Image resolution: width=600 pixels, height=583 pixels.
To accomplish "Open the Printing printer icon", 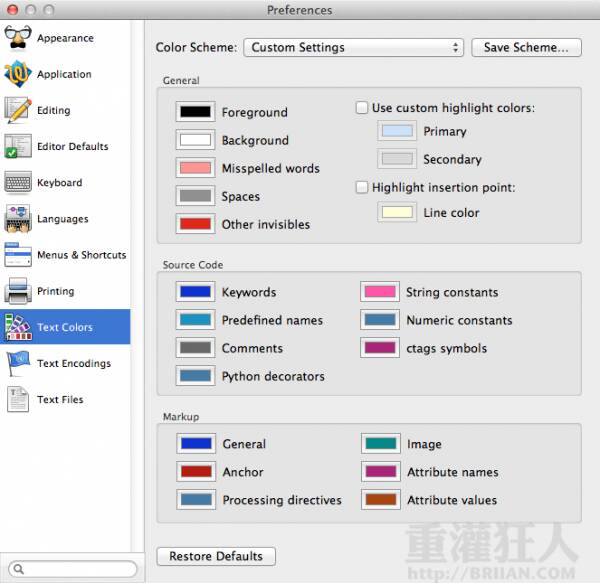I will [18, 291].
